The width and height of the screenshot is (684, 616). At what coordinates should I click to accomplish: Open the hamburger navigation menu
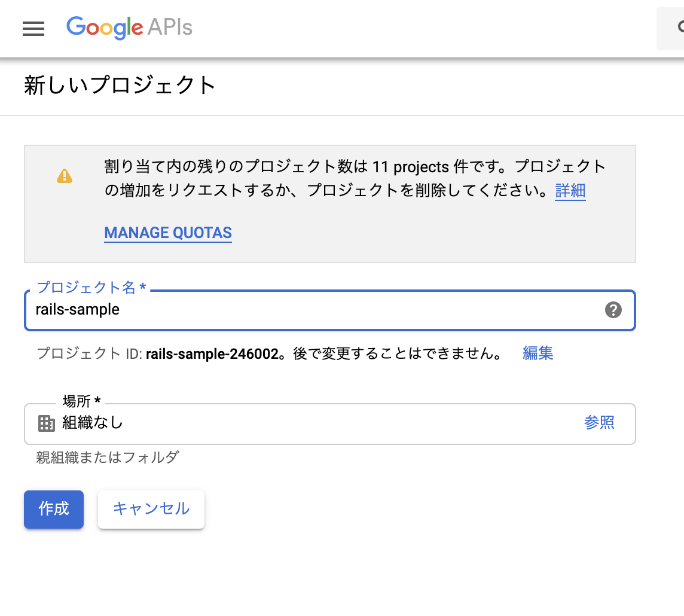point(33,28)
